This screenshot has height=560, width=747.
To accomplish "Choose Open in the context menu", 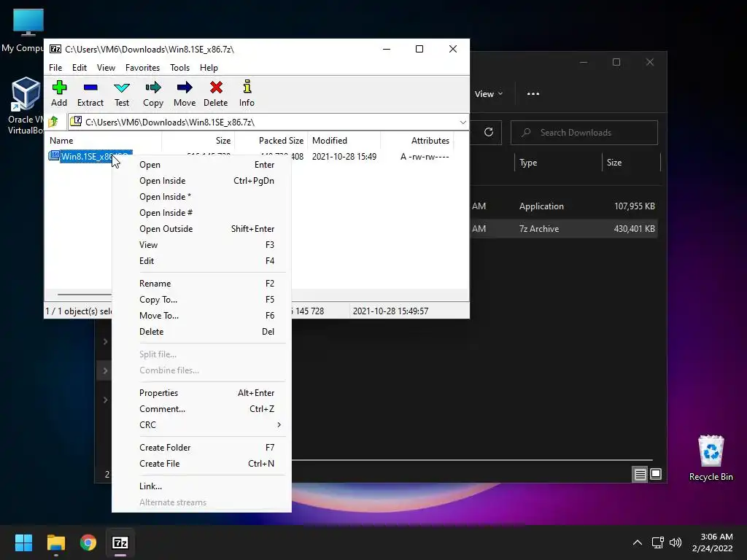I will [x=202, y=165].
